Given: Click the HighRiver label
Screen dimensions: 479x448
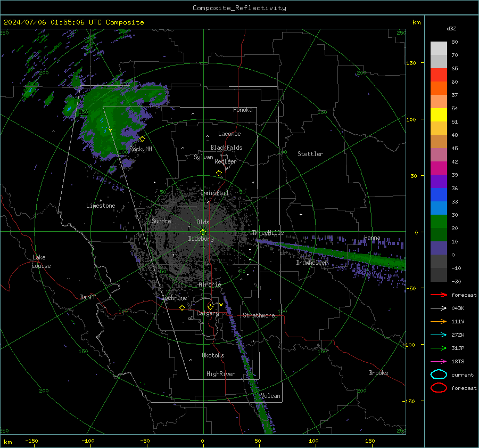Looking at the screenshot, I should point(221,374).
